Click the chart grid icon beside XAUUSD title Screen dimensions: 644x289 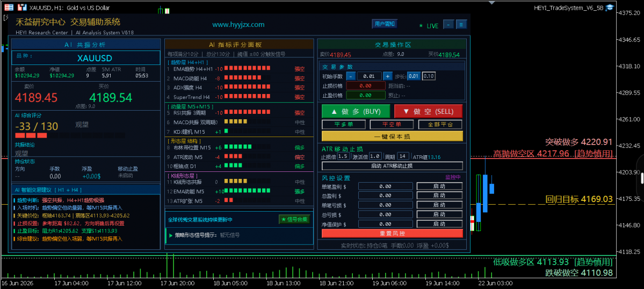coord(9,8)
